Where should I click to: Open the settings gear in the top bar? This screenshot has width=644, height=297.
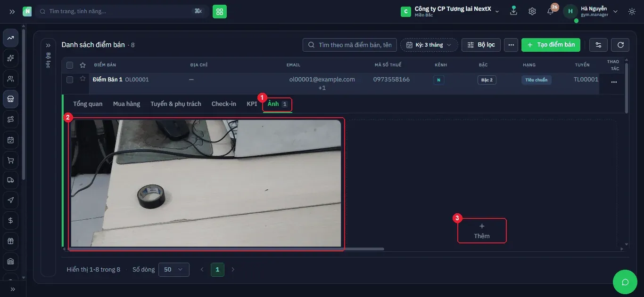[532, 11]
